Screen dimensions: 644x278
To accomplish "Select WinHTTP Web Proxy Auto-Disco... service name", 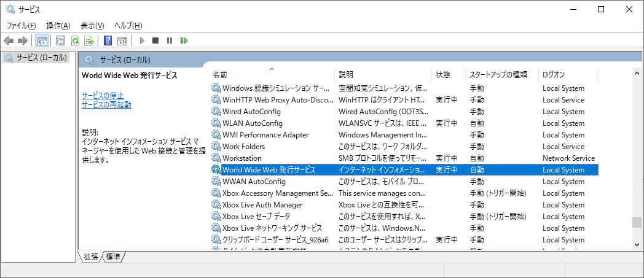I will [277, 99].
